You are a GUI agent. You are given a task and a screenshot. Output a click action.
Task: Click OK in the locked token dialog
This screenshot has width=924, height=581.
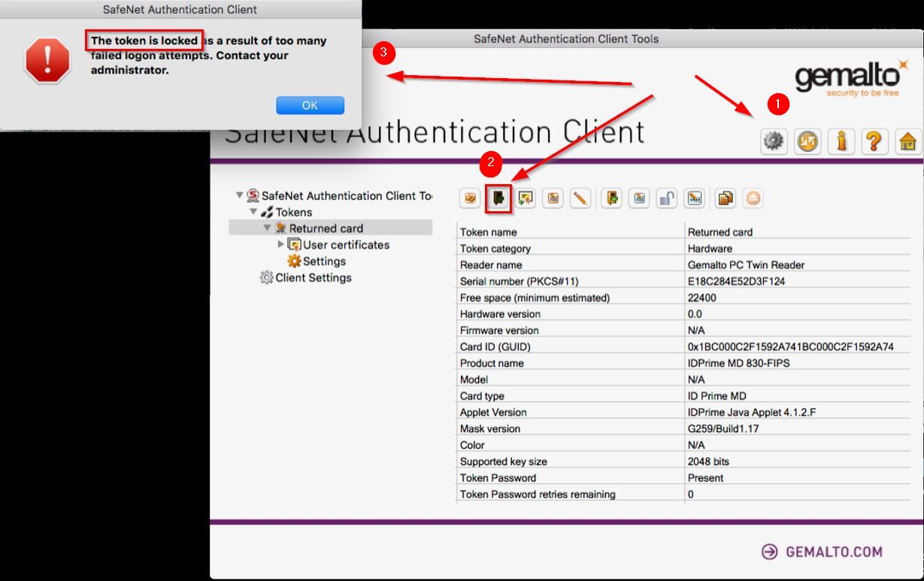click(x=310, y=105)
